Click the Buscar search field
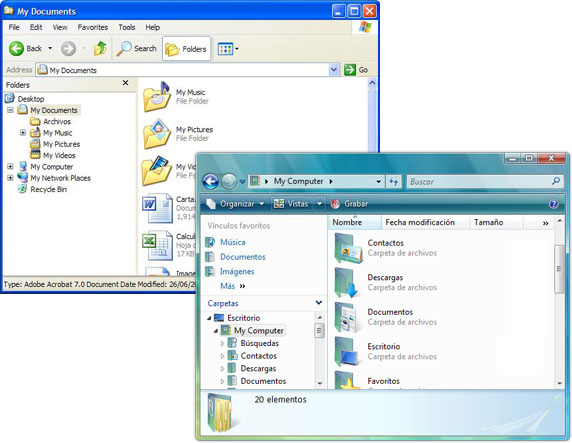The height and width of the screenshot is (443, 572). coord(479,181)
